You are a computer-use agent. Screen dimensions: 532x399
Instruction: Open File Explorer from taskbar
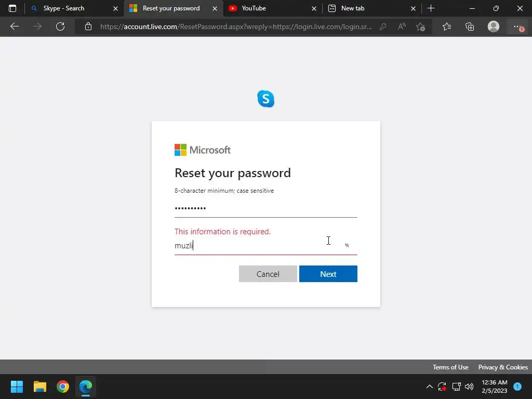point(40,387)
